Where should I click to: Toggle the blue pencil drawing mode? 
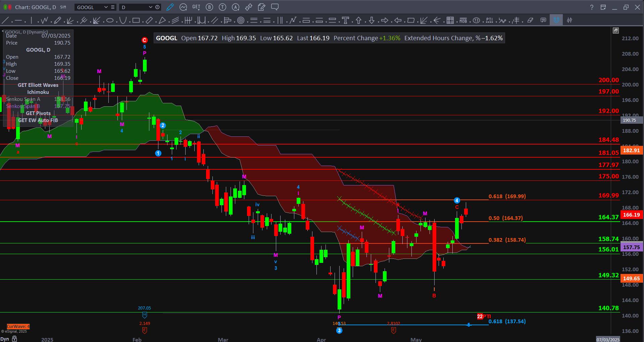tap(170, 7)
